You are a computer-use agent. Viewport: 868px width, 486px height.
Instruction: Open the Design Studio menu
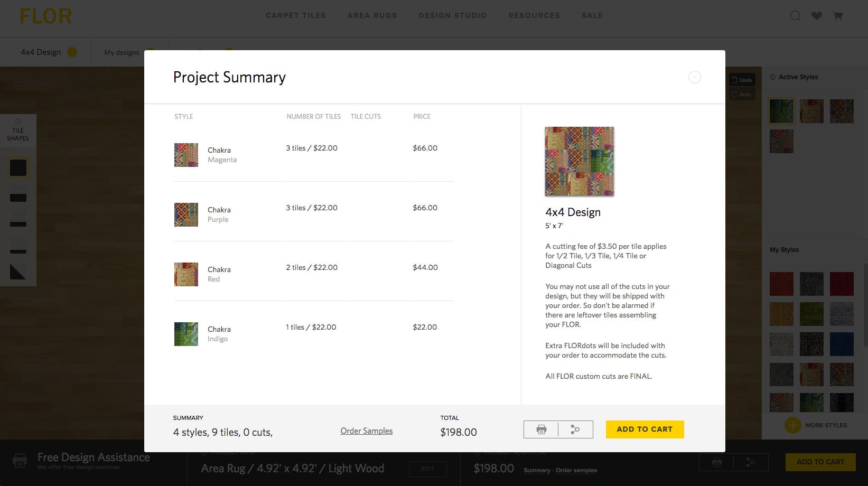click(453, 15)
